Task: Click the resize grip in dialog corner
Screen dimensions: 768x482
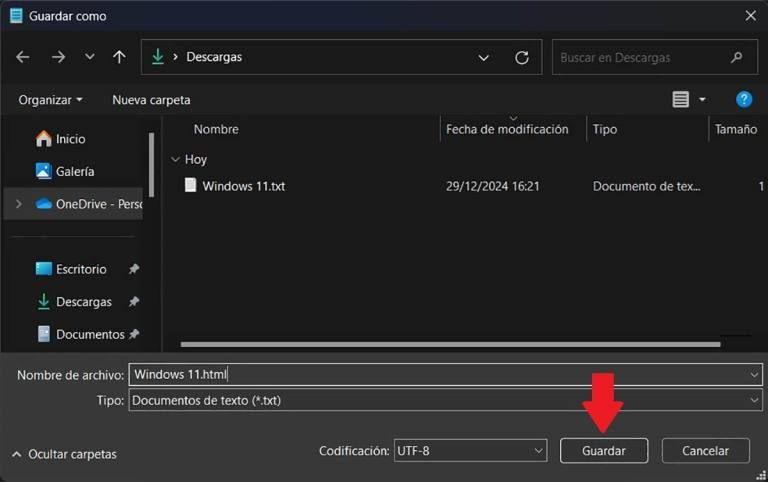Action: pos(761,475)
